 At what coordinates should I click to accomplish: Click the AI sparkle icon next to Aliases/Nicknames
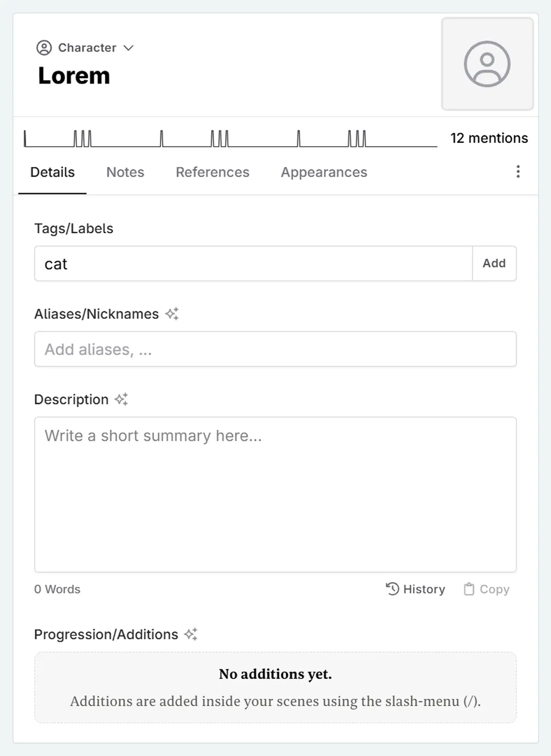[172, 314]
